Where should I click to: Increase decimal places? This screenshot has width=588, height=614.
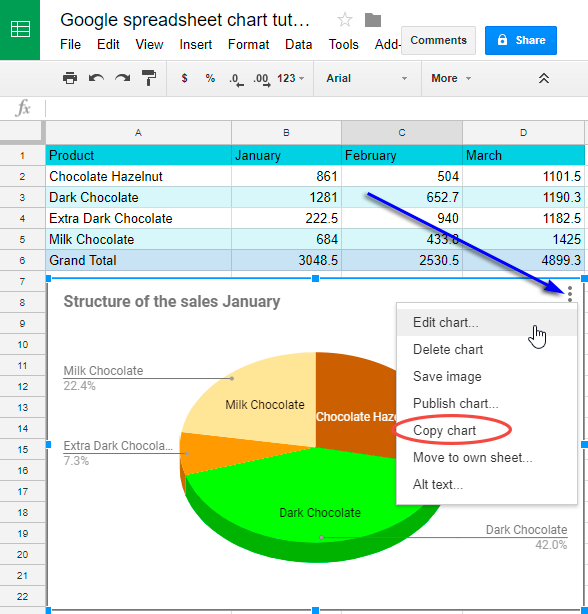click(262, 79)
